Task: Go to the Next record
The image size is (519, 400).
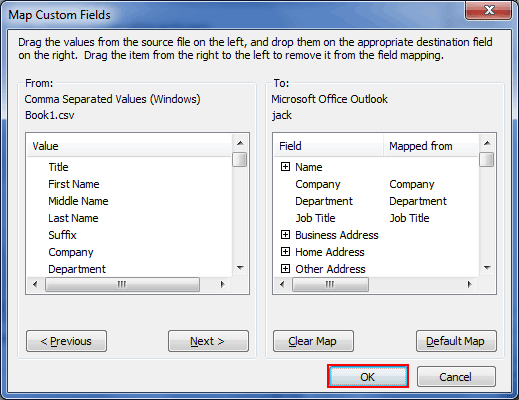Action: [x=208, y=341]
